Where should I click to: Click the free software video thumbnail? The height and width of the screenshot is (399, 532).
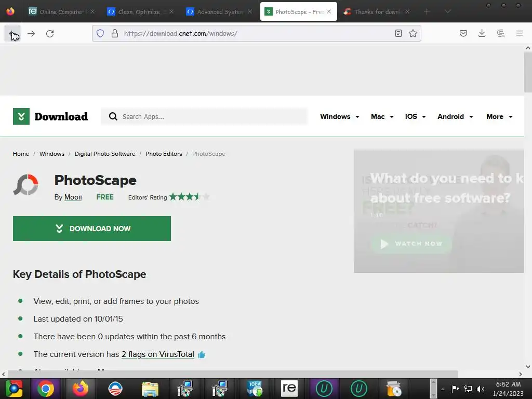click(438, 211)
